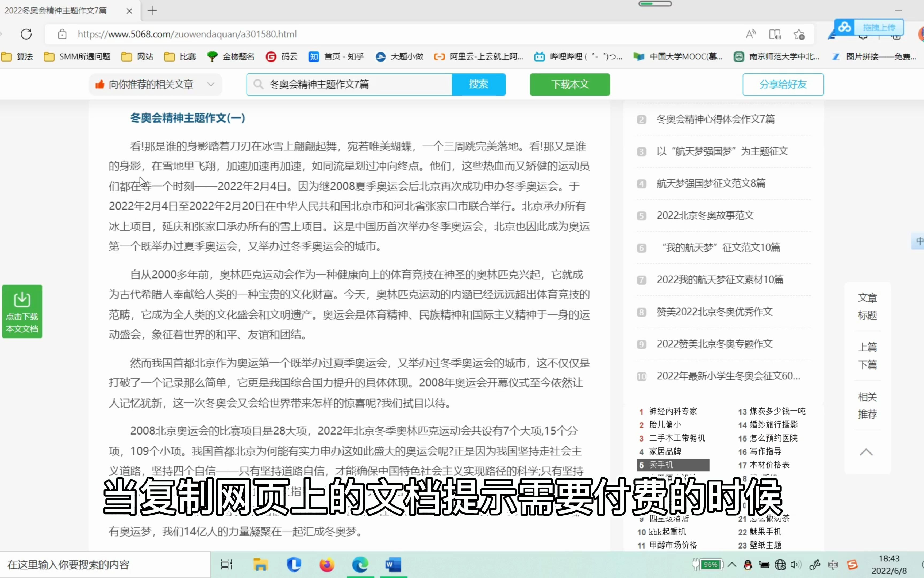Open the 金榜题名 bookmark
The height and width of the screenshot is (578, 924).
click(x=231, y=56)
